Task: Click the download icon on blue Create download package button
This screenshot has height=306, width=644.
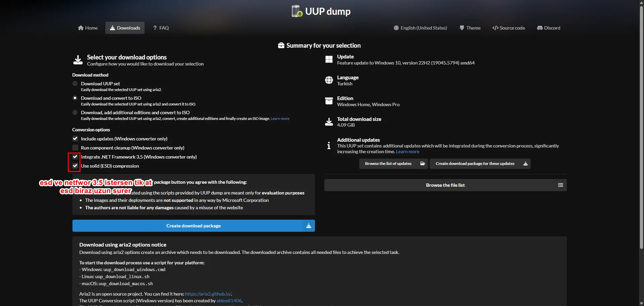Action: coord(309,226)
